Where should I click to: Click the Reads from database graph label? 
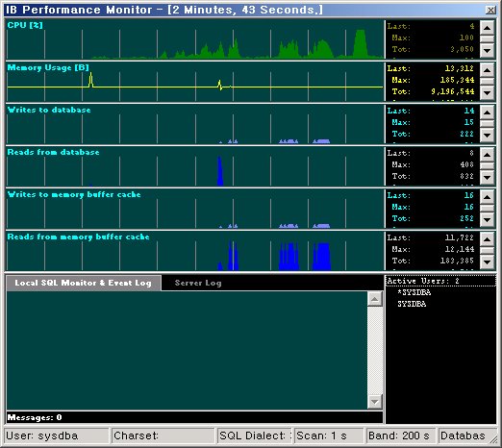click(x=53, y=152)
